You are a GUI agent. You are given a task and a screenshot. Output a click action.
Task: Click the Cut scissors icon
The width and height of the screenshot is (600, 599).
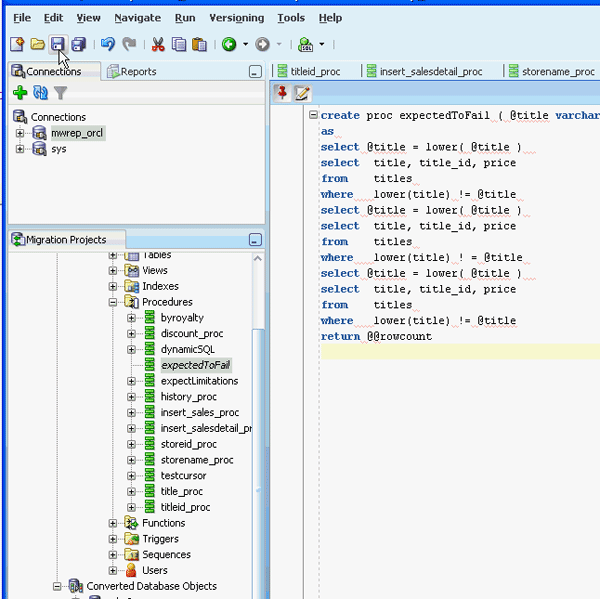pyautogui.click(x=158, y=44)
